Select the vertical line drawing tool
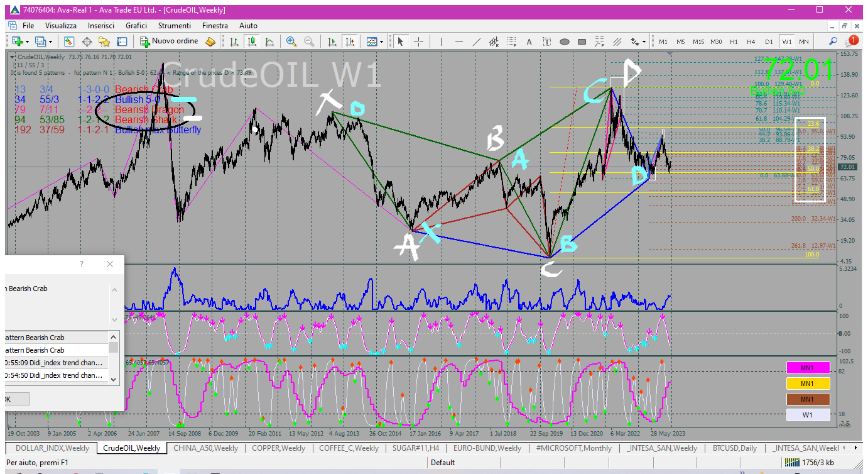Screen dimensions: 868x474 point(442,41)
